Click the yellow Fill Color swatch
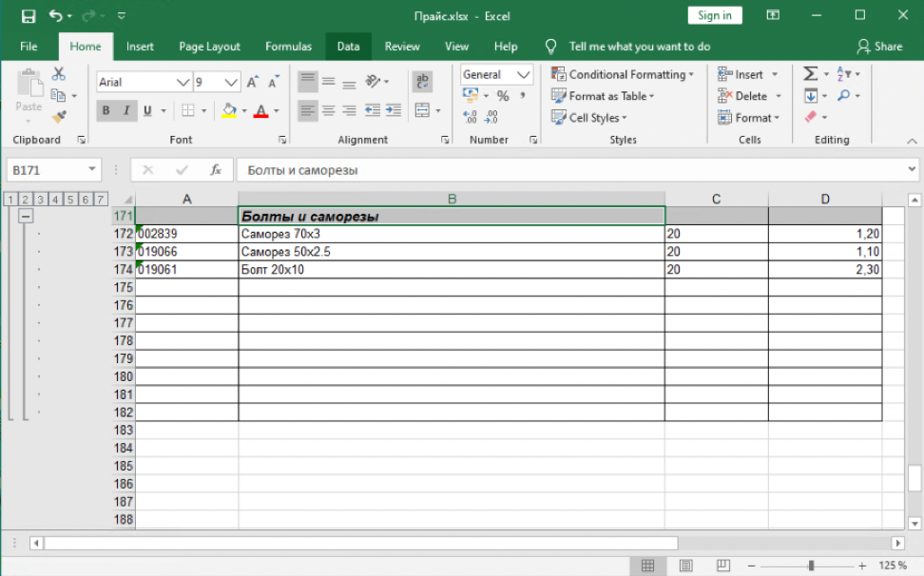The width and height of the screenshot is (924, 576). click(x=229, y=110)
